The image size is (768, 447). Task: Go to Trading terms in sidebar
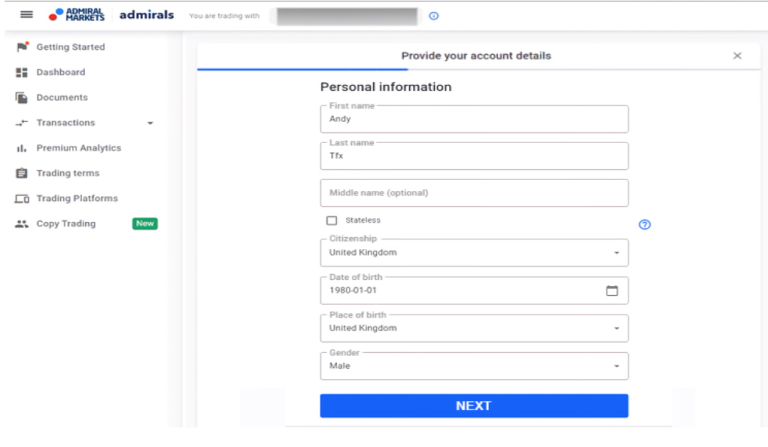click(68, 173)
